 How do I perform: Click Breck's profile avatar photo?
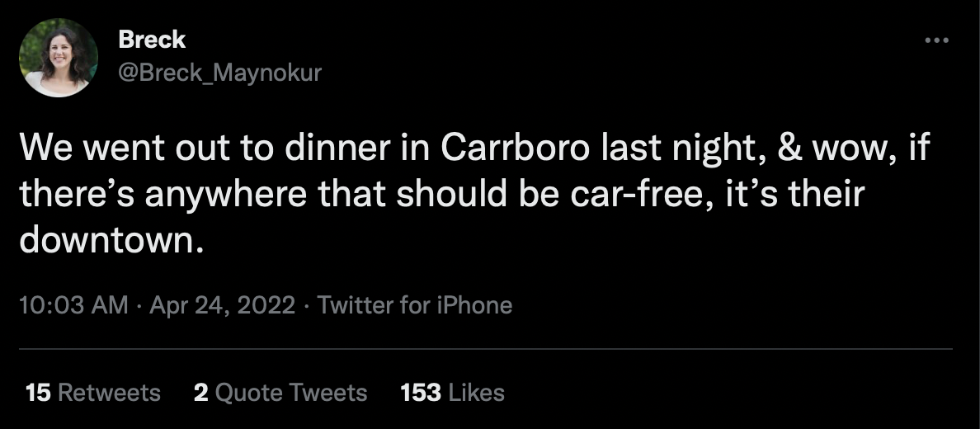59,58
